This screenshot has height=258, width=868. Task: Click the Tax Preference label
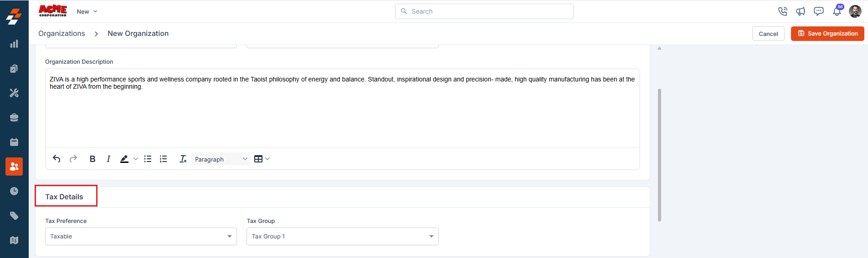click(66, 221)
